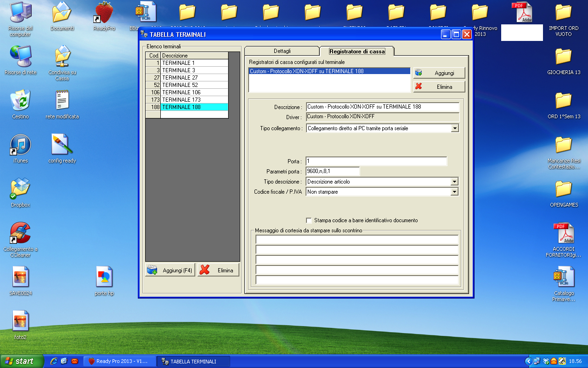Image resolution: width=588 pixels, height=368 pixels.
Task: Launch the ReadyPro strawberry shortcut
Action: 104,17
